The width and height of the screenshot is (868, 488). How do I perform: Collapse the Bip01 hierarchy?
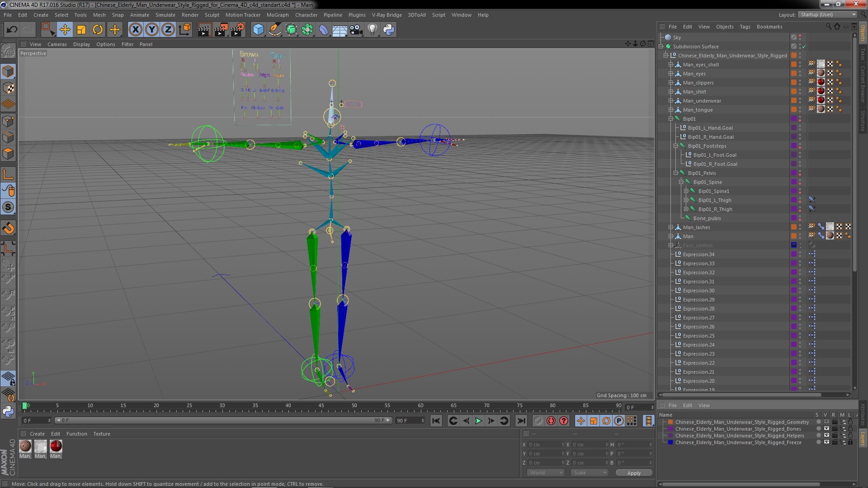[x=671, y=119]
